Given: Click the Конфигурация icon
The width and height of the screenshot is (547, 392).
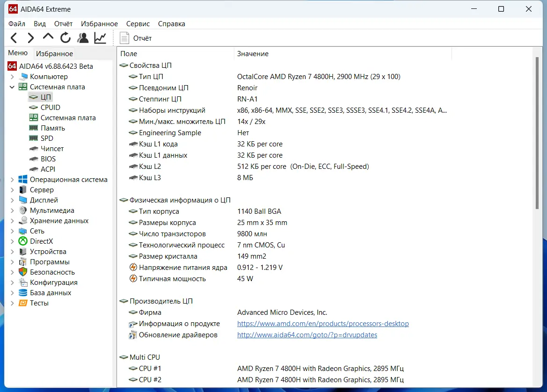Looking at the screenshot, I should 22,282.
